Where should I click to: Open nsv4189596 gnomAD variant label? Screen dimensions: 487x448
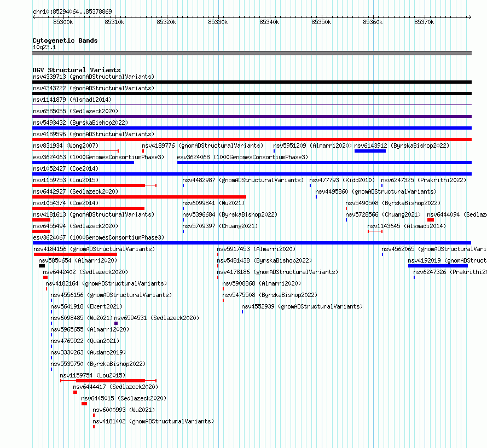tap(94, 134)
